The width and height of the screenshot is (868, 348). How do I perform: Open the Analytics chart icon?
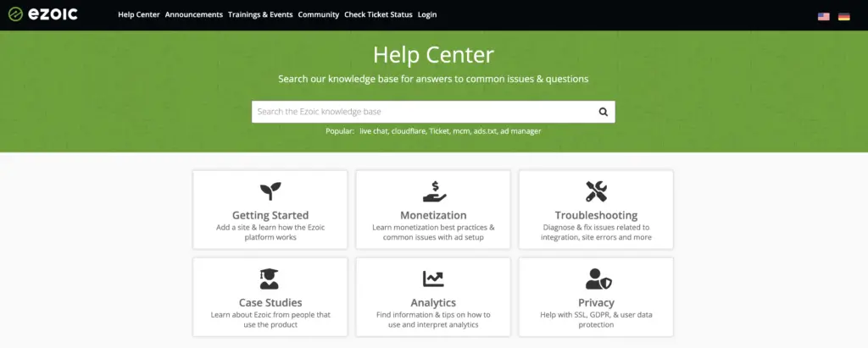(433, 279)
